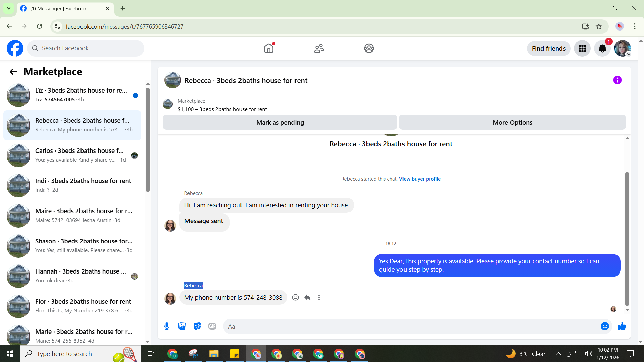Open emoji picker in message field
Image resolution: width=644 pixels, height=362 pixels.
604,326
